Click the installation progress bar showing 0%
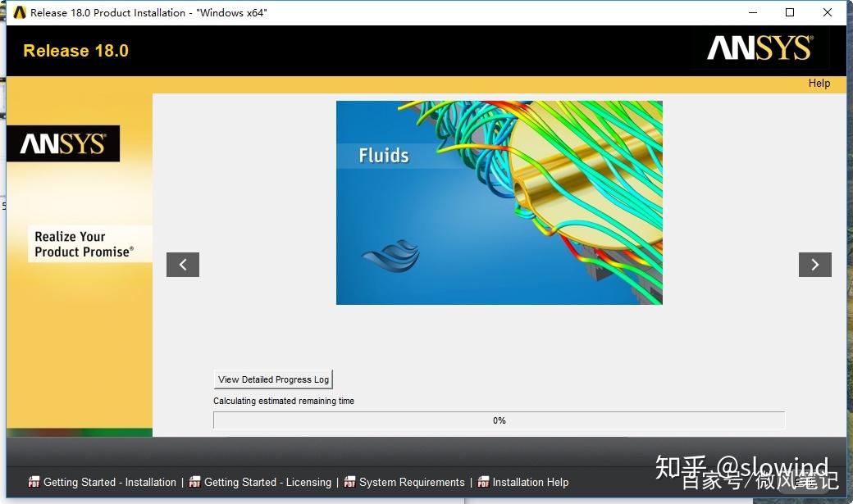Screen dimensions: 853x504 point(499,420)
